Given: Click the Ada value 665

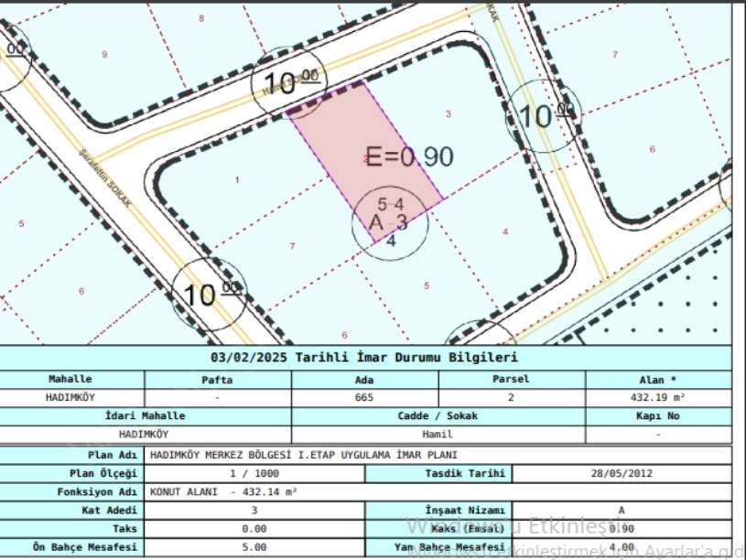Looking at the screenshot, I should tap(364, 398).
